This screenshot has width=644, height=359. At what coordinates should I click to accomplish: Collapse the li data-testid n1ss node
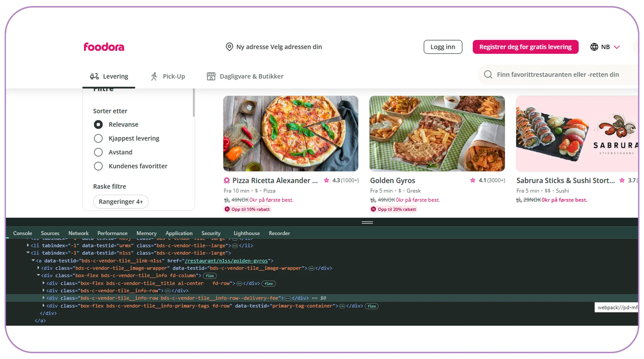pos(28,253)
